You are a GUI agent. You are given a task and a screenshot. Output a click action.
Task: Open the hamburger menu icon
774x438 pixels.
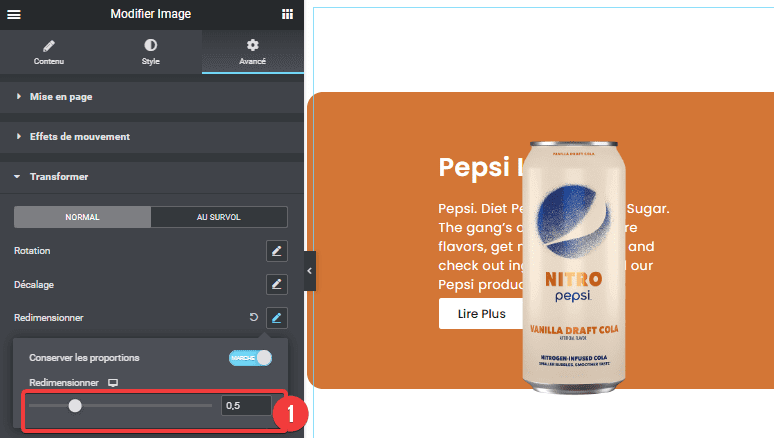pyautogui.click(x=14, y=14)
